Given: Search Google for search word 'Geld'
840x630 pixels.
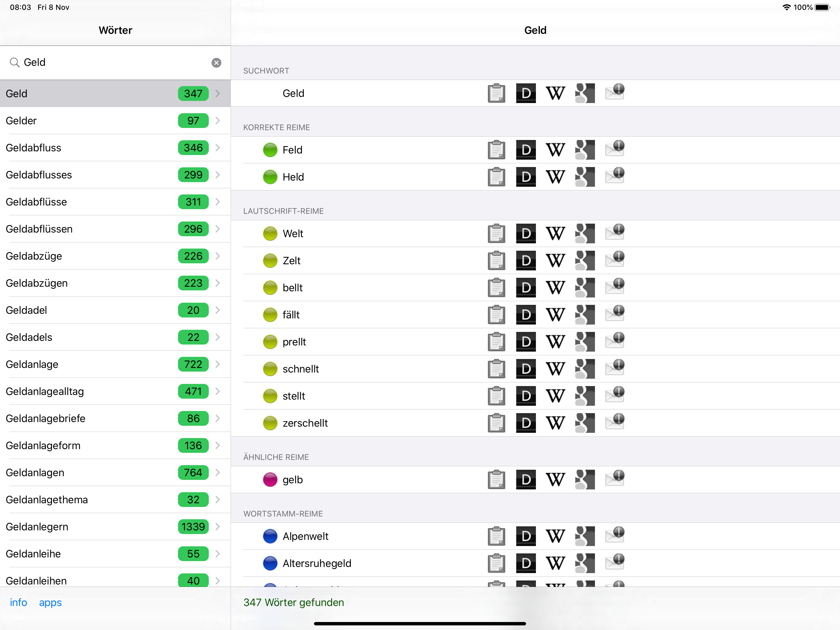Looking at the screenshot, I should (585, 93).
